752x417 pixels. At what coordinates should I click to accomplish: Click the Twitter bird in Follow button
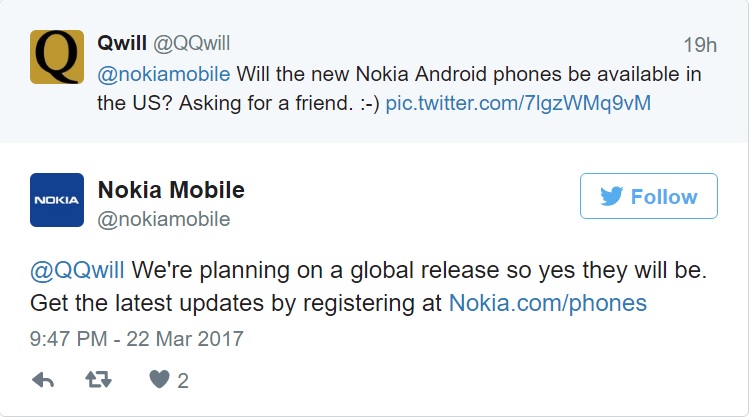(612, 197)
